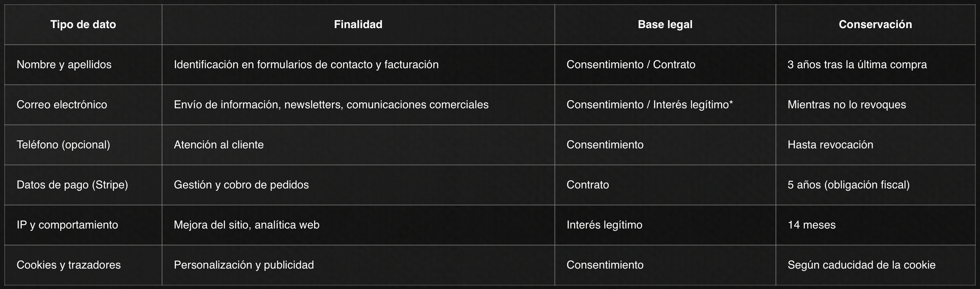980x289 pixels.
Task: Click "Según caducidad de la cookie" cell
Action: pos(861,265)
